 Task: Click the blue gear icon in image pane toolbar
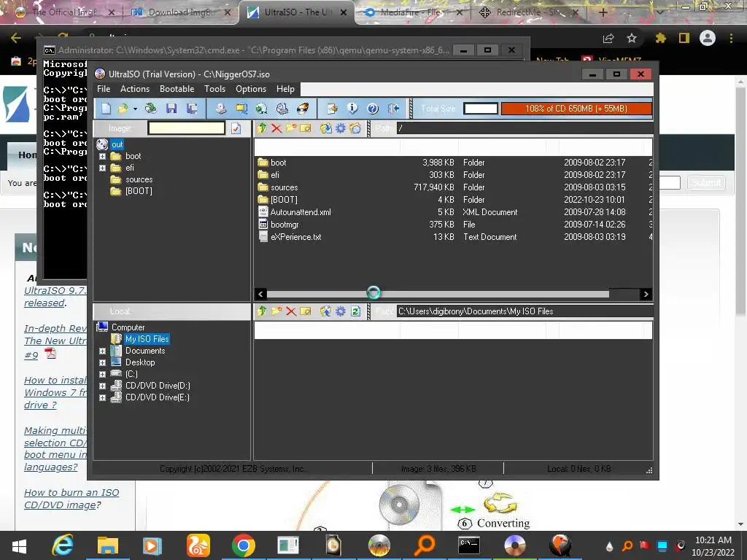click(341, 128)
